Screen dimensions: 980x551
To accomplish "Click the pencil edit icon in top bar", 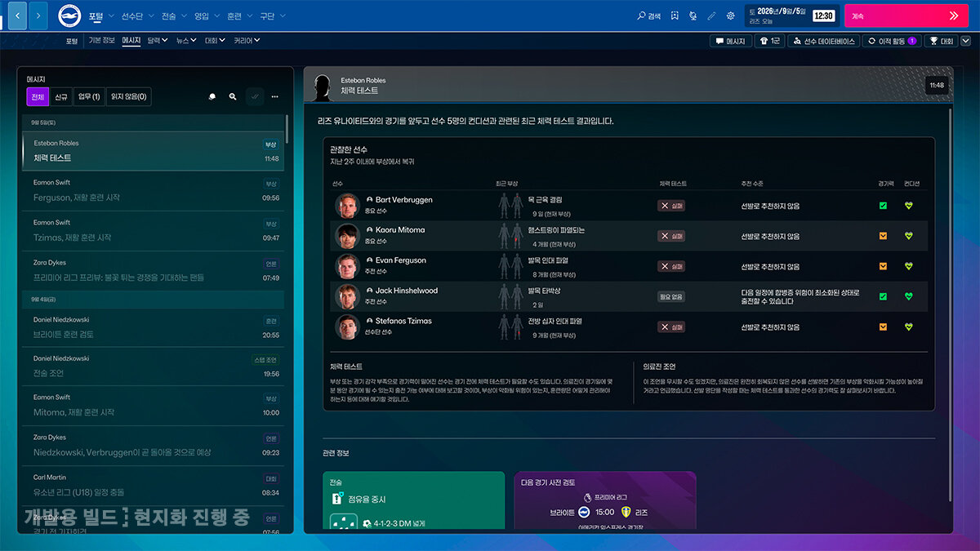I will 711,16.
